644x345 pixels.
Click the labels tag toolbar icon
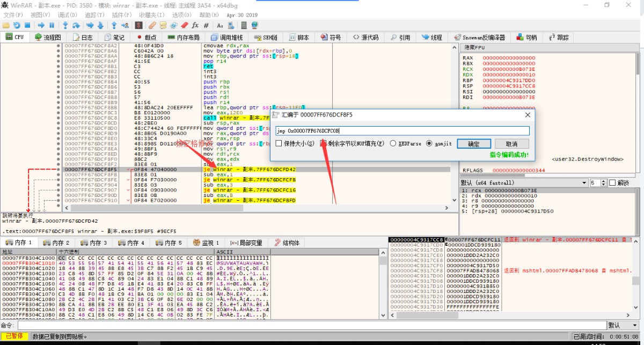coord(173,25)
